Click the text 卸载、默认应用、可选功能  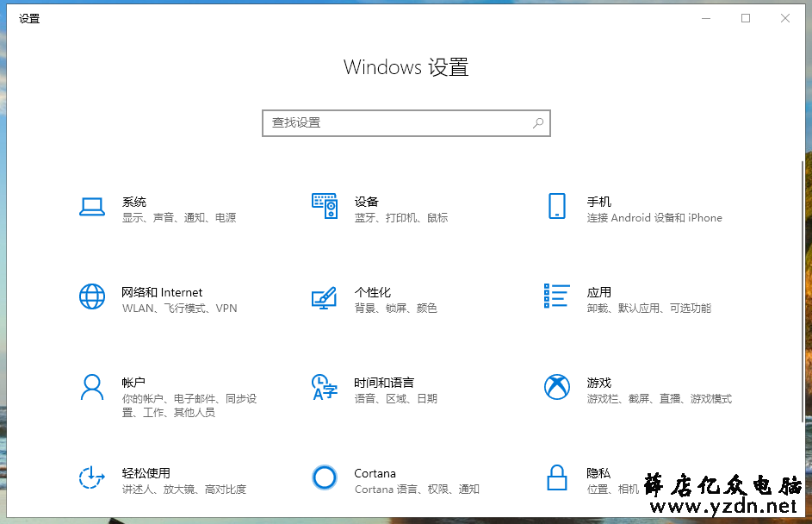(649, 309)
